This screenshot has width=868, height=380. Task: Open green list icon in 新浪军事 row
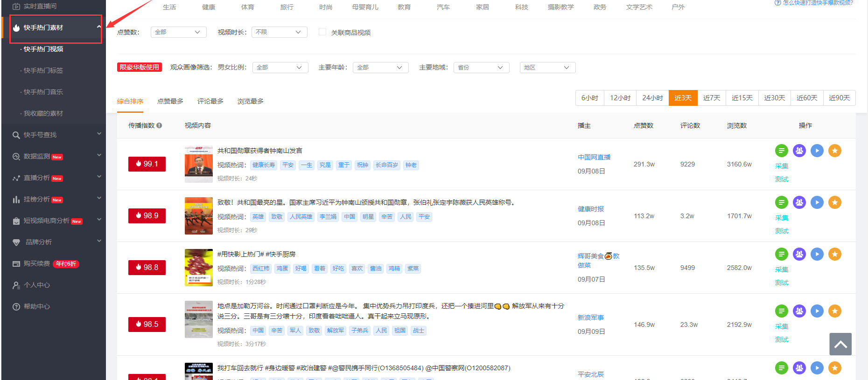pos(782,311)
